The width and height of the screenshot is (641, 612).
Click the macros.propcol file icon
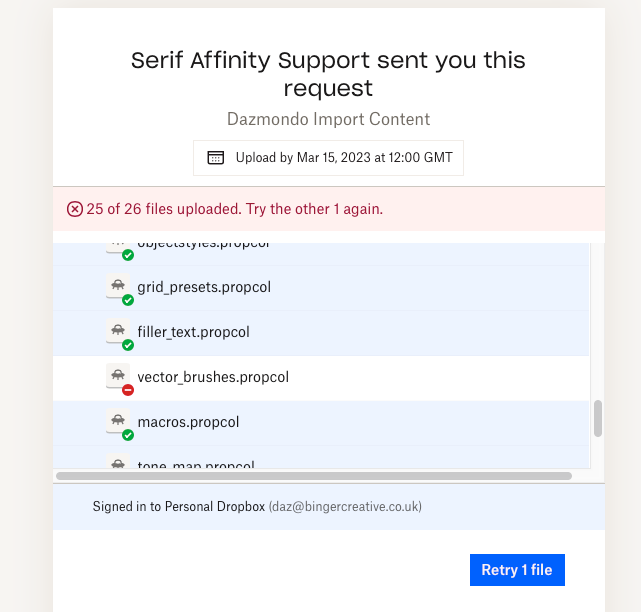tap(118, 421)
